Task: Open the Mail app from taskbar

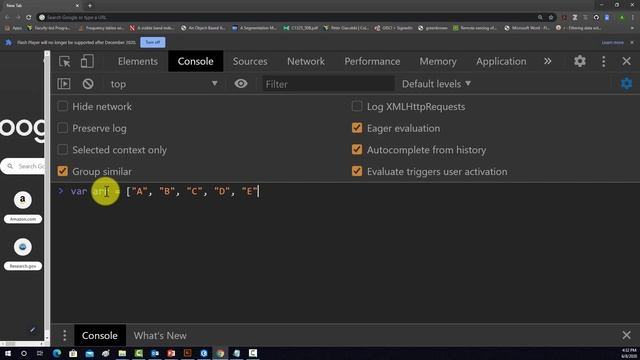Action: tap(89, 353)
